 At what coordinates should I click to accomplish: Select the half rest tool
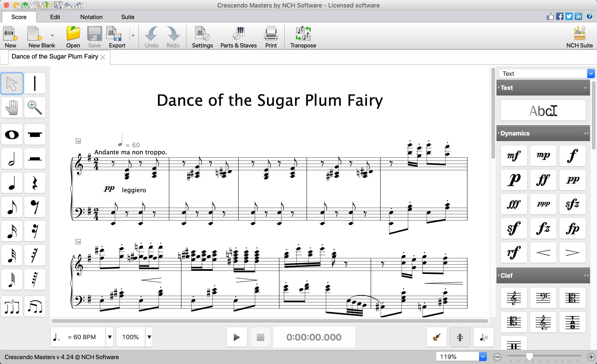coord(35,159)
